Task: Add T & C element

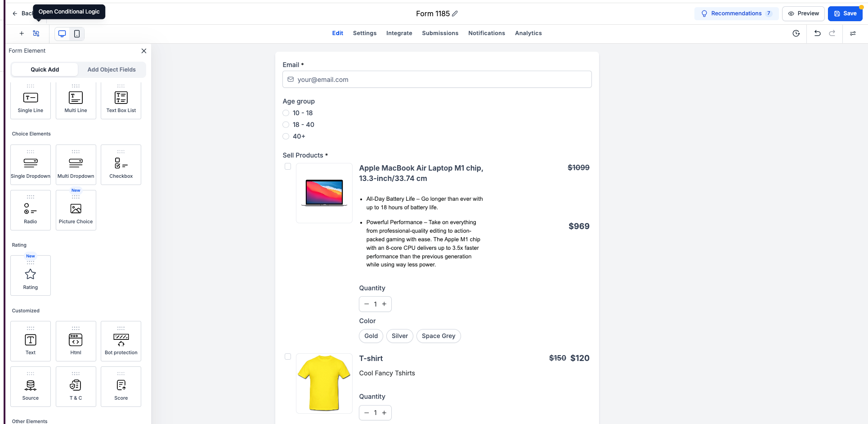Action: [76, 387]
